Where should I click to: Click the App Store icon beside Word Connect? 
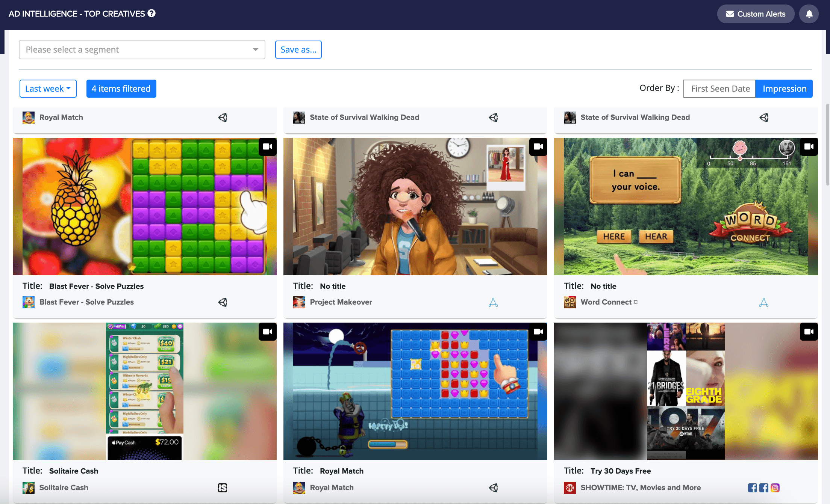coord(764,302)
